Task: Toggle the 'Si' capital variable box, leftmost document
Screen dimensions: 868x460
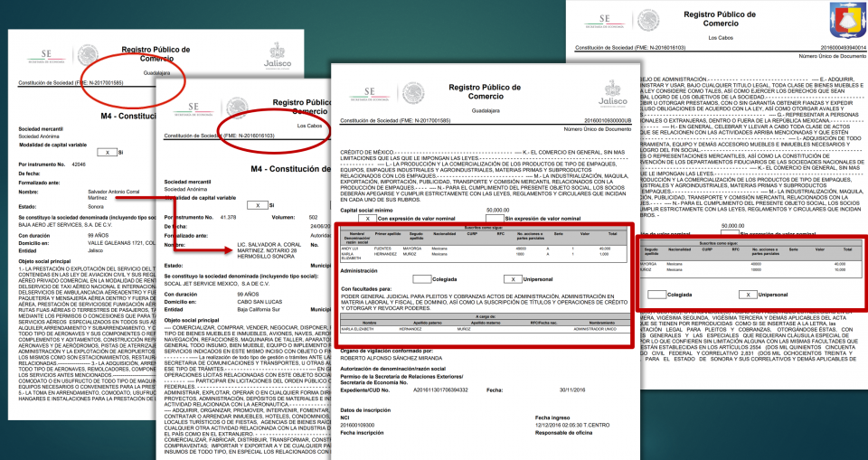Action: coord(107,152)
